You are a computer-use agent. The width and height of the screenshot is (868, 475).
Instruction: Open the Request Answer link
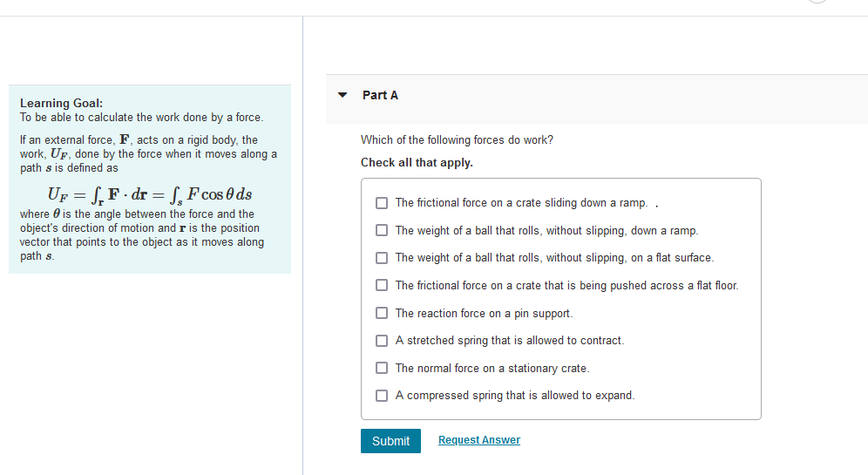point(479,439)
